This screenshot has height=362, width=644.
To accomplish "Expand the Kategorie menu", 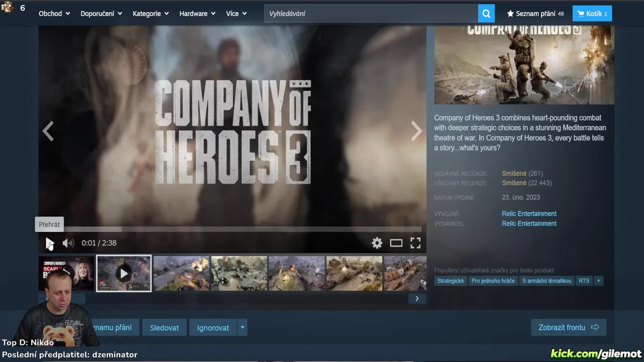I will point(150,14).
